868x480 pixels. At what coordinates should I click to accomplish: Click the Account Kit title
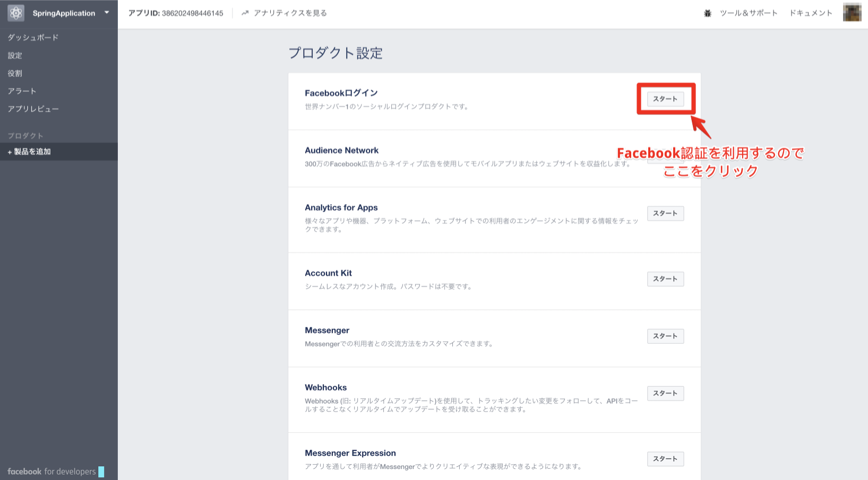click(328, 273)
